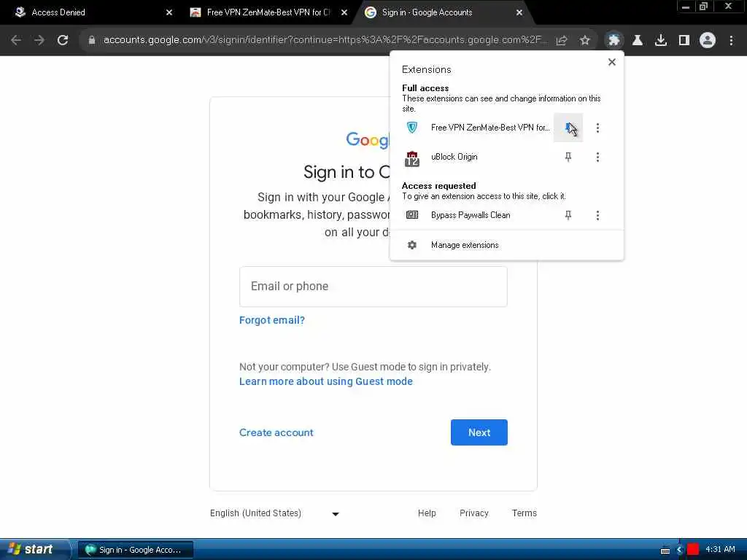Viewport: 747px width, 560px height.
Task: Open the downloads icon in toolbar
Action: (661, 41)
